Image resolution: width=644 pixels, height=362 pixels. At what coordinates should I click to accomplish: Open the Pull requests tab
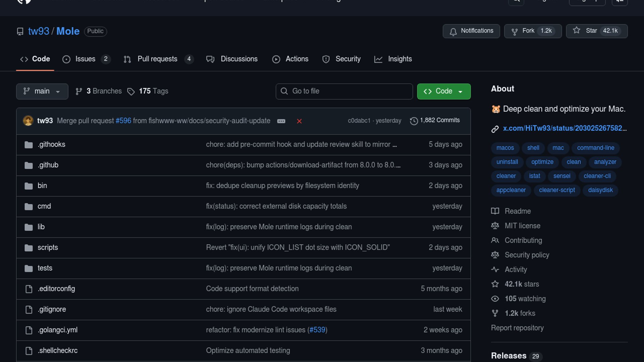pos(157,59)
